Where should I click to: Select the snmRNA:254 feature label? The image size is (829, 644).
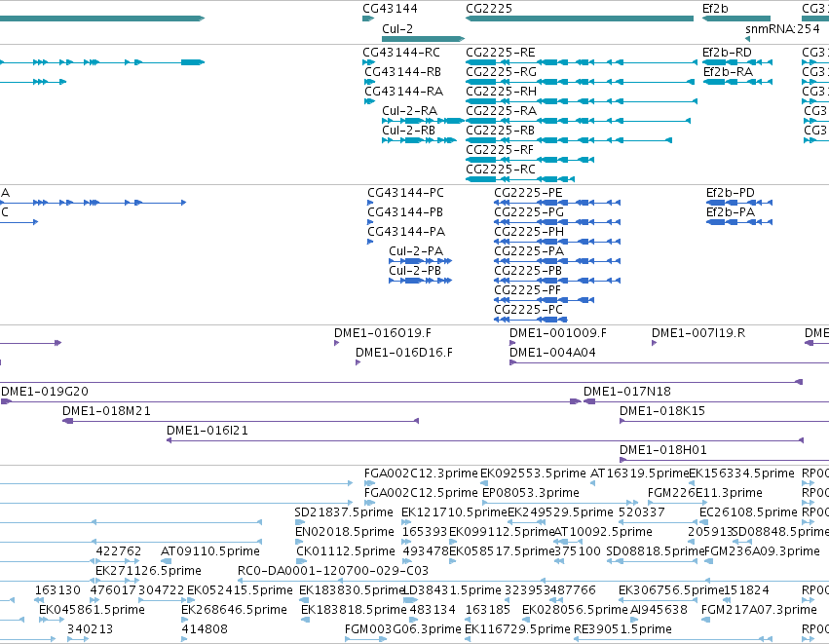coord(782,28)
